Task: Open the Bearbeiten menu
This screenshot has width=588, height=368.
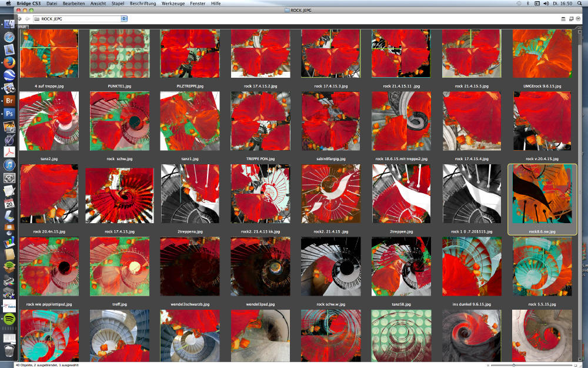Action: pyautogui.click(x=73, y=4)
